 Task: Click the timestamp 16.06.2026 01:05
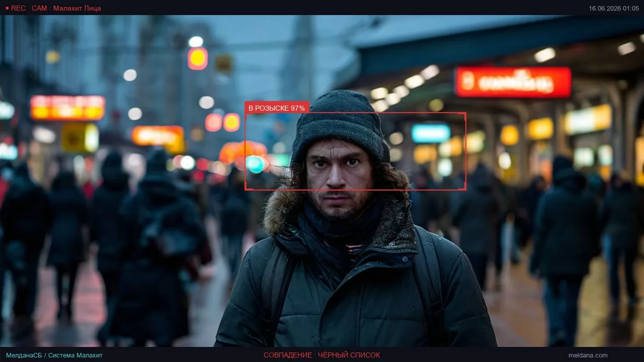click(x=614, y=8)
